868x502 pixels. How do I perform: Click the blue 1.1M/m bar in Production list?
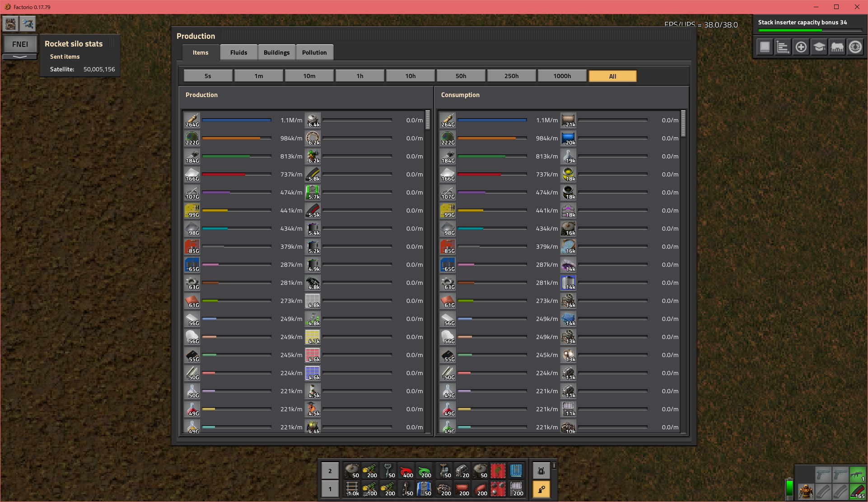click(x=236, y=120)
